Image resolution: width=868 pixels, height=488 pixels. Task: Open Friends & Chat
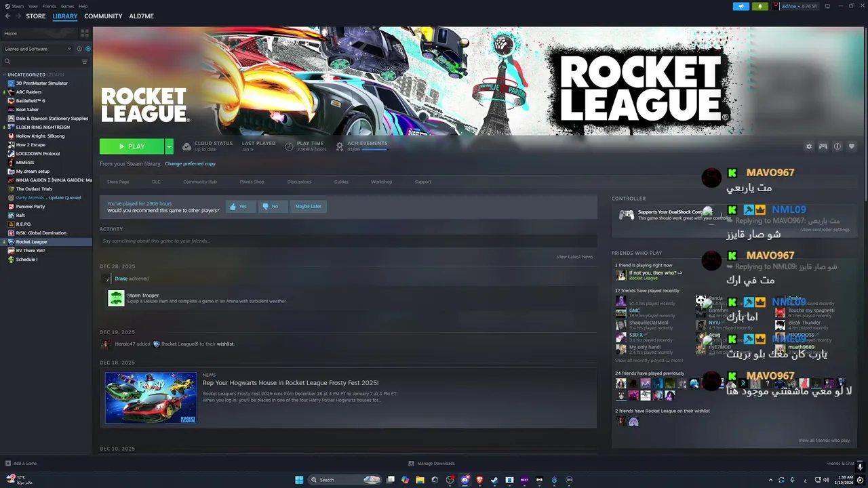[x=840, y=464]
